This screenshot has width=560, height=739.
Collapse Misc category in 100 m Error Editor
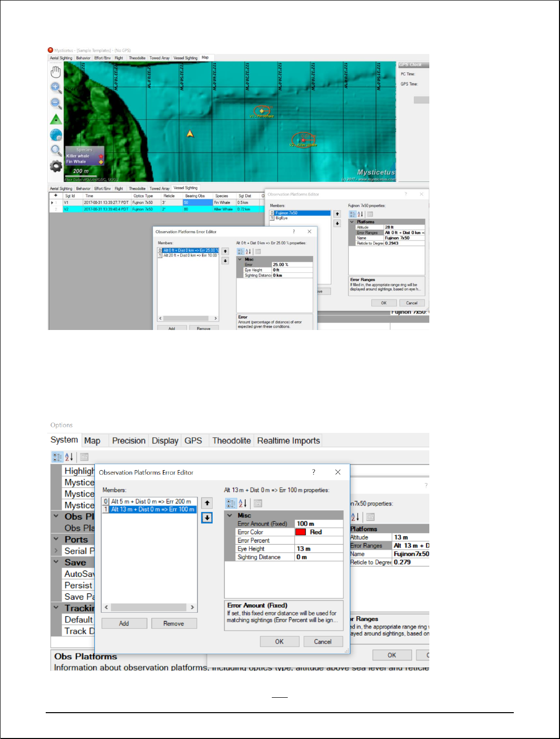(x=230, y=515)
